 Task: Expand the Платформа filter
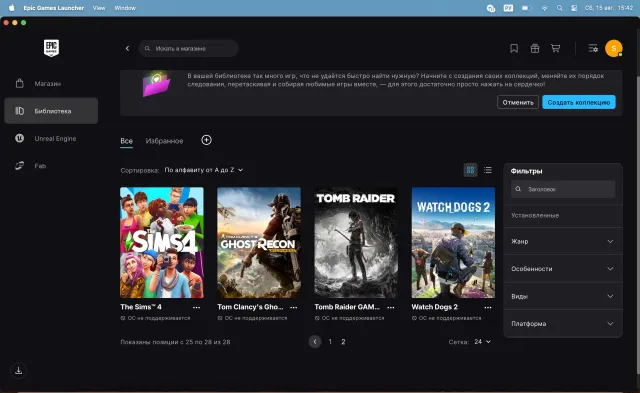click(563, 324)
